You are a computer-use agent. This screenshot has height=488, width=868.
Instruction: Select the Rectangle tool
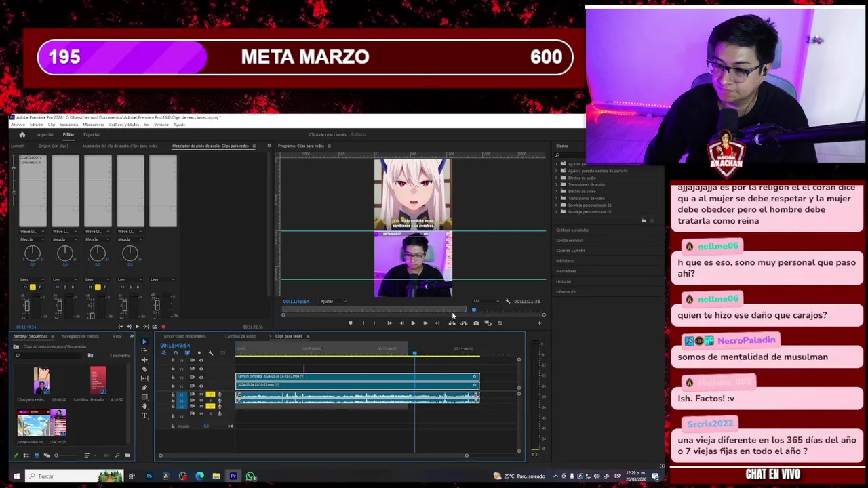pyautogui.click(x=144, y=397)
